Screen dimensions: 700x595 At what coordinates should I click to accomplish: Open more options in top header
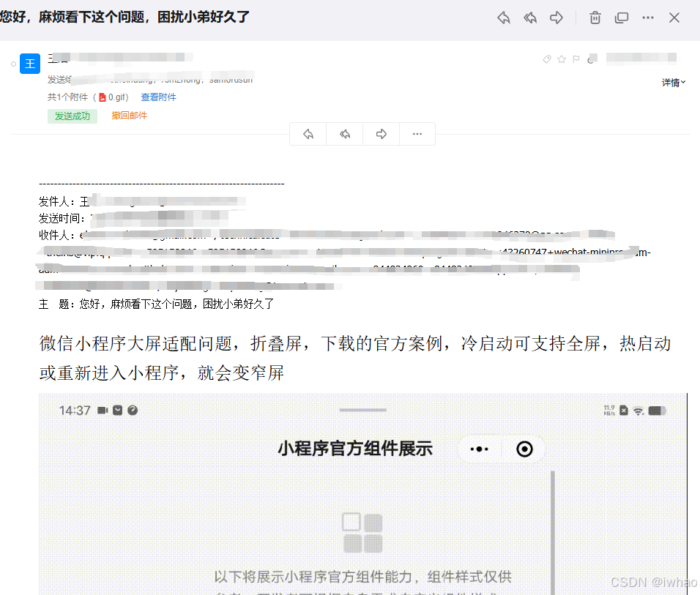(x=648, y=18)
